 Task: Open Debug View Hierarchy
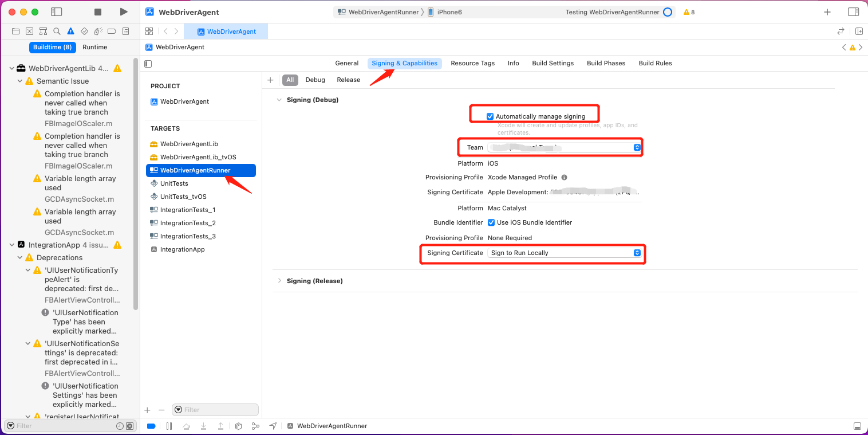(239, 426)
